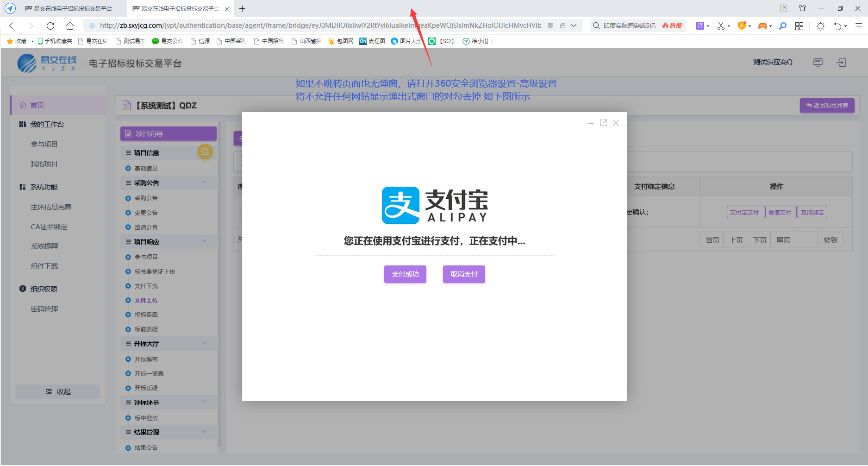Click 返回项目列表 button

[827, 105]
